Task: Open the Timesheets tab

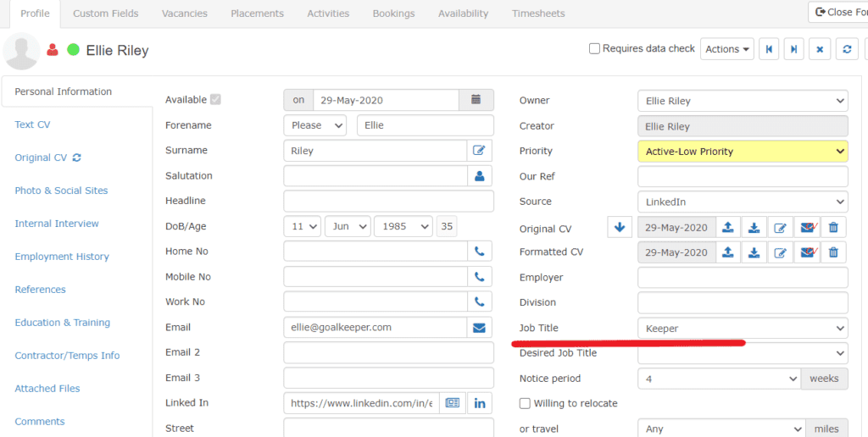Action: [x=538, y=14]
